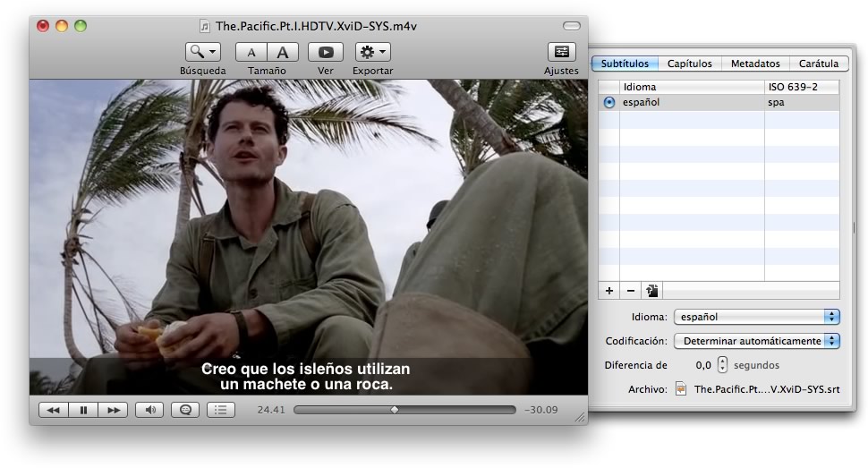
Task: Click elapsed time 24.41 display
Action: pyautogui.click(x=271, y=410)
